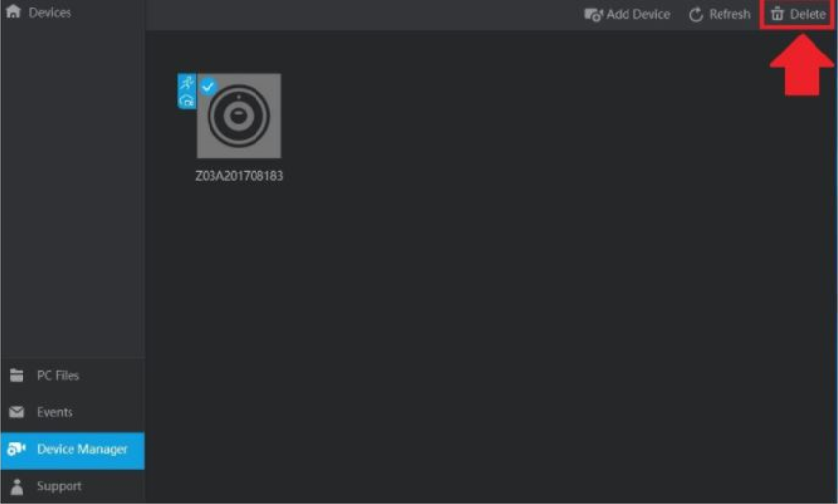Image resolution: width=838 pixels, height=504 pixels.
Task: Select the Device Manager tab
Action: [x=72, y=450]
